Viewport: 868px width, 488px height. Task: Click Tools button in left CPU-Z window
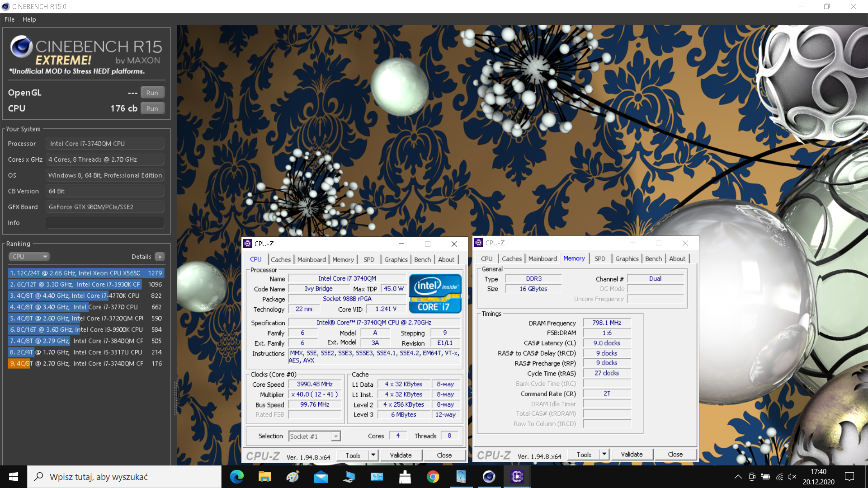point(353,455)
